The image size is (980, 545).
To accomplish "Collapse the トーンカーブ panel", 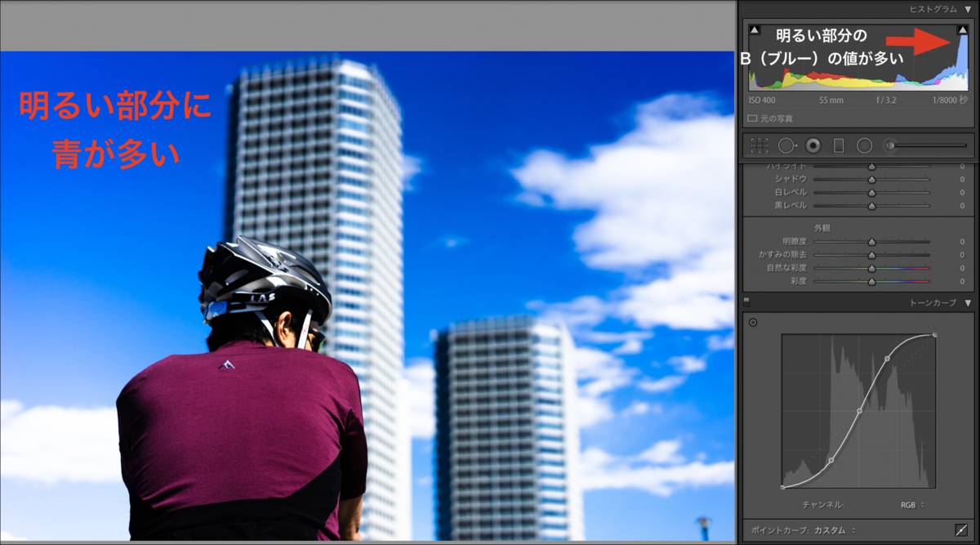I will click(969, 302).
